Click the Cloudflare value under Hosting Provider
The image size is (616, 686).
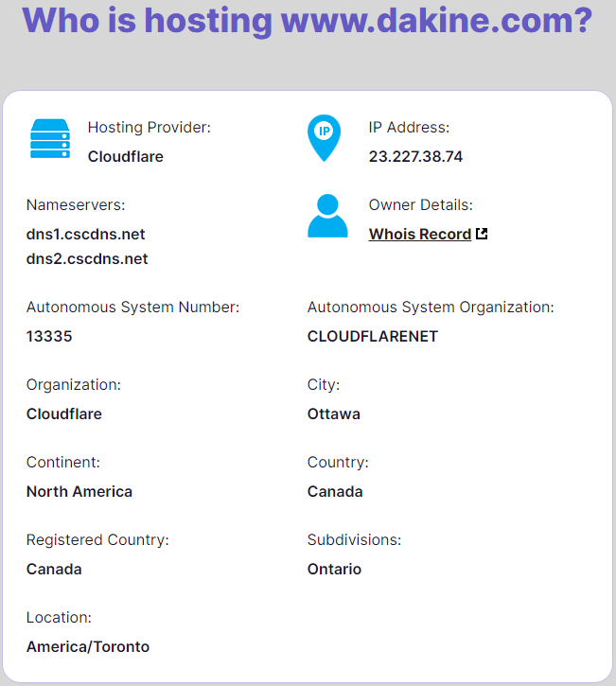point(126,157)
